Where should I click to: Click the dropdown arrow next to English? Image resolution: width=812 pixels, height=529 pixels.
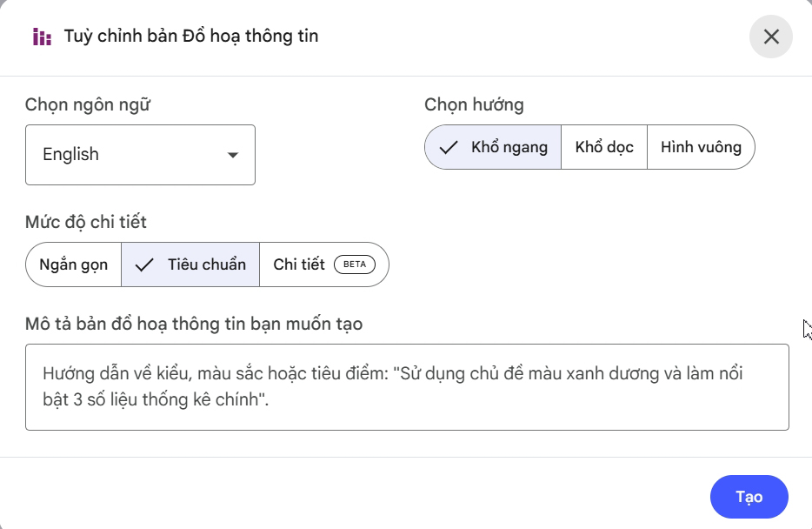click(x=232, y=155)
